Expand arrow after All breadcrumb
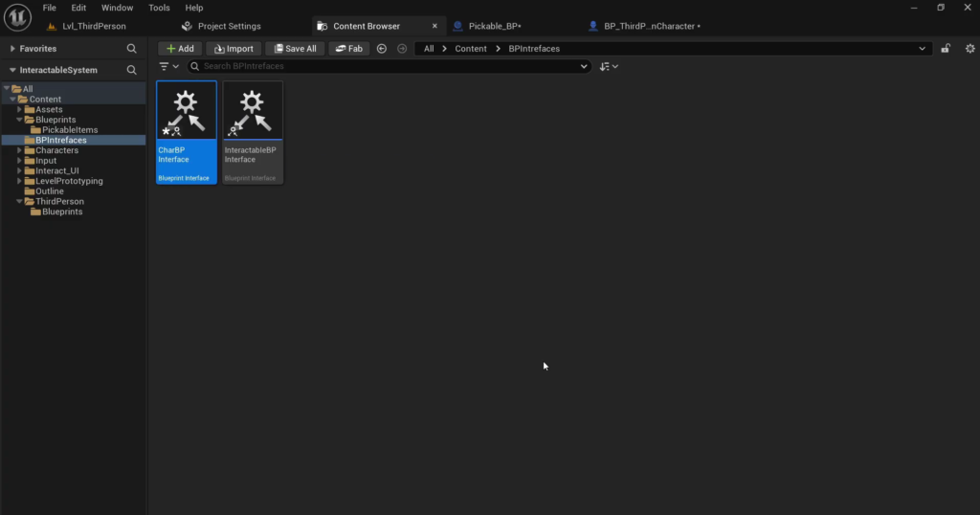 click(444, 49)
